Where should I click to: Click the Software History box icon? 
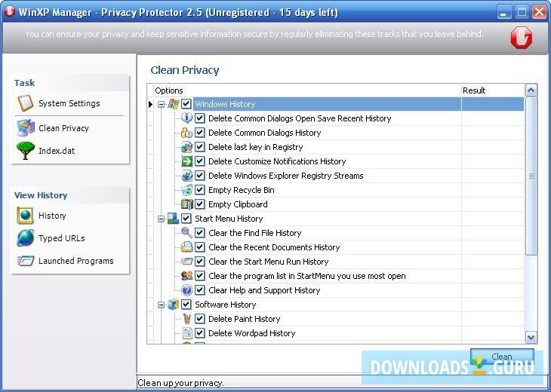click(x=174, y=305)
